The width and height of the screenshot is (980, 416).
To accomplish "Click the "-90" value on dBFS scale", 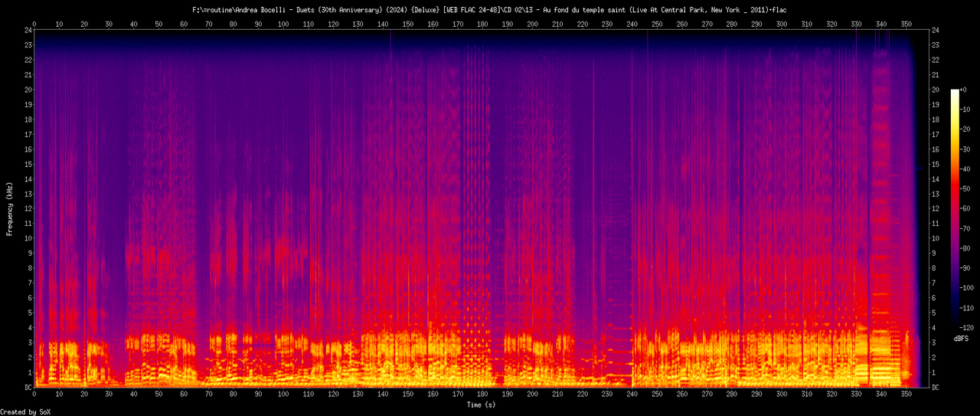I will tap(966, 269).
